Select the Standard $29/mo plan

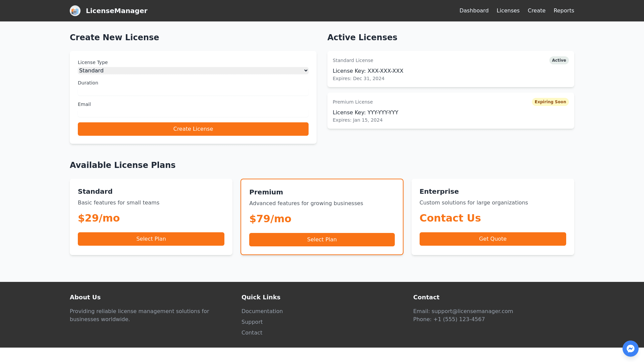pyautogui.click(x=151, y=239)
